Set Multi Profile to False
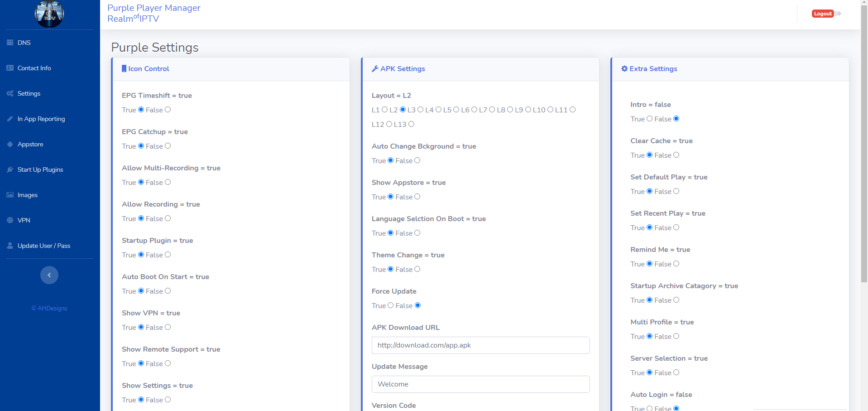The height and width of the screenshot is (411, 868). [x=676, y=336]
